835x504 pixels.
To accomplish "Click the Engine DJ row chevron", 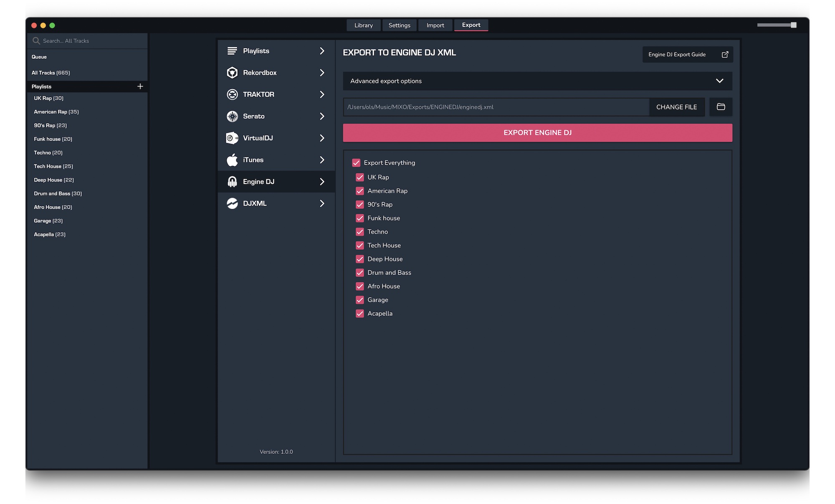I will coord(322,182).
